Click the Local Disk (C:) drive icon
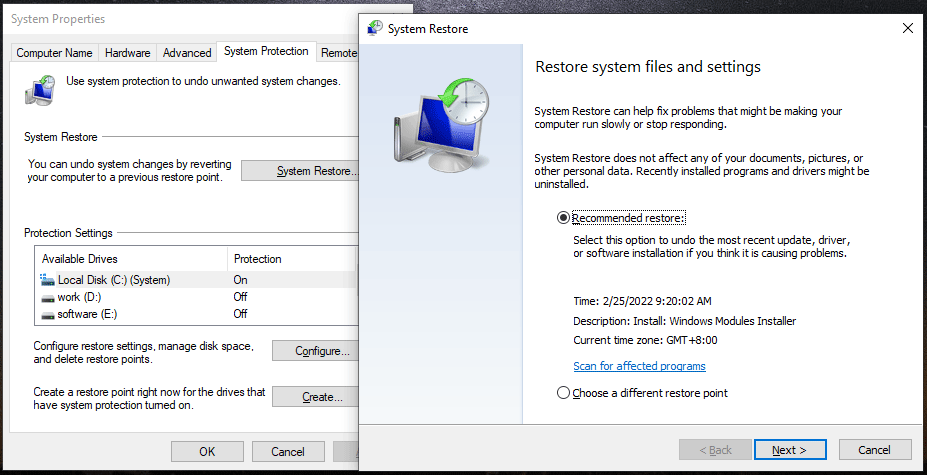This screenshot has height=475, width=927. [x=47, y=279]
